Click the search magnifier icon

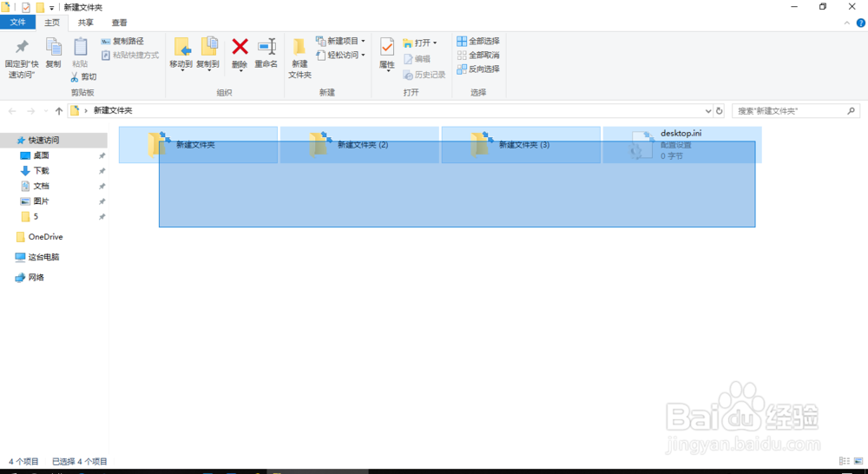tap(852, 111)
